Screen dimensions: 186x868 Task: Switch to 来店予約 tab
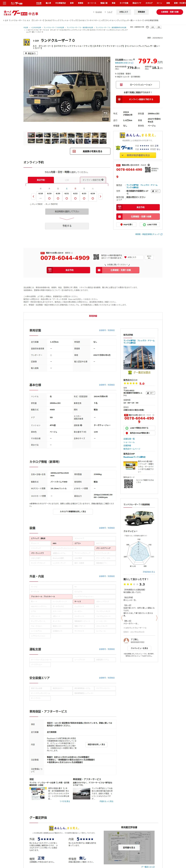(41, 180)
